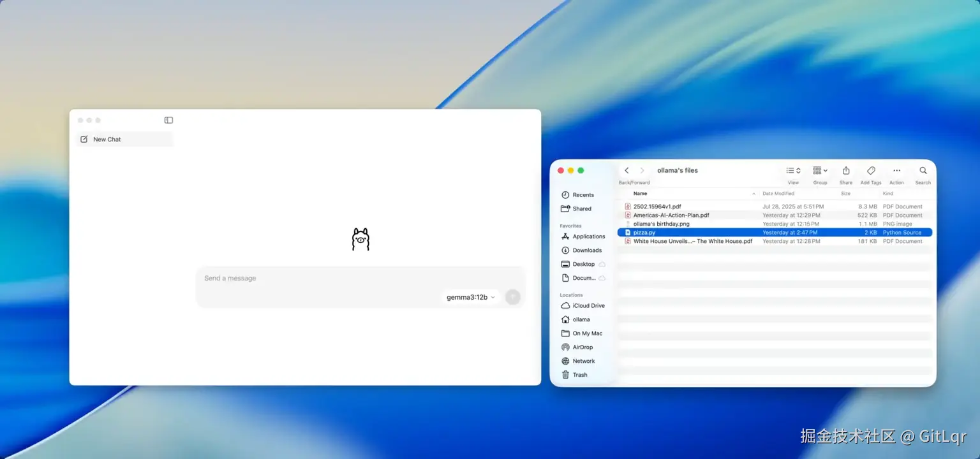Go forward in the Finder window

click(x=642, y=170)
